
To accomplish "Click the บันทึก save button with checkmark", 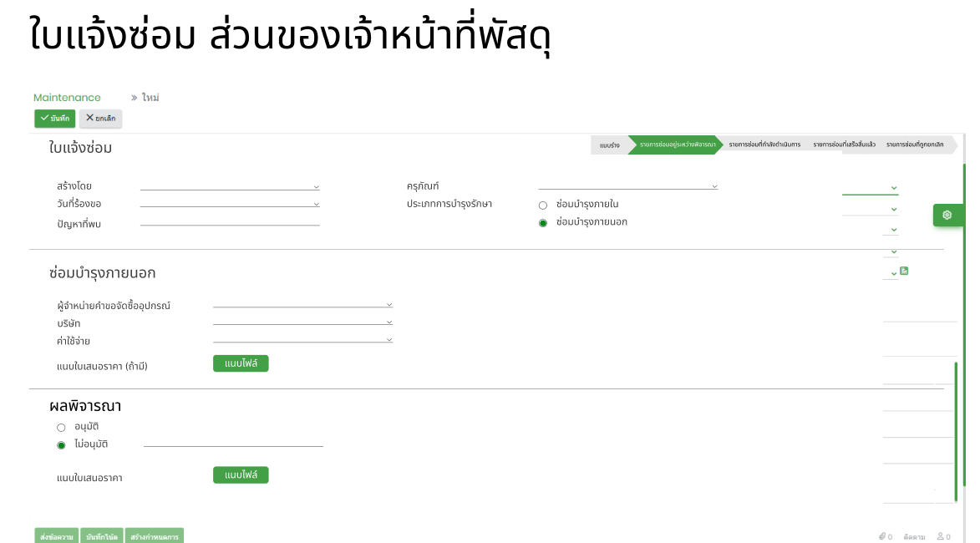I will click(55, 119).
